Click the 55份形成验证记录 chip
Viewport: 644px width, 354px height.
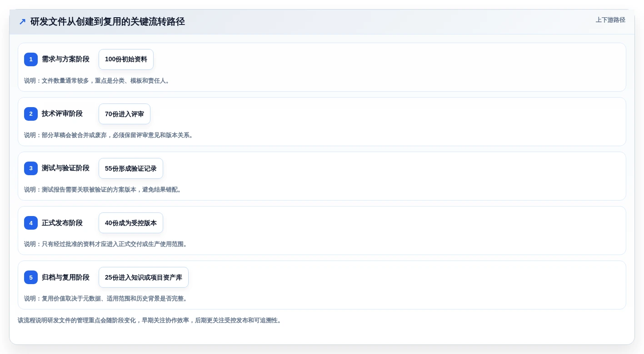[131, 168]
